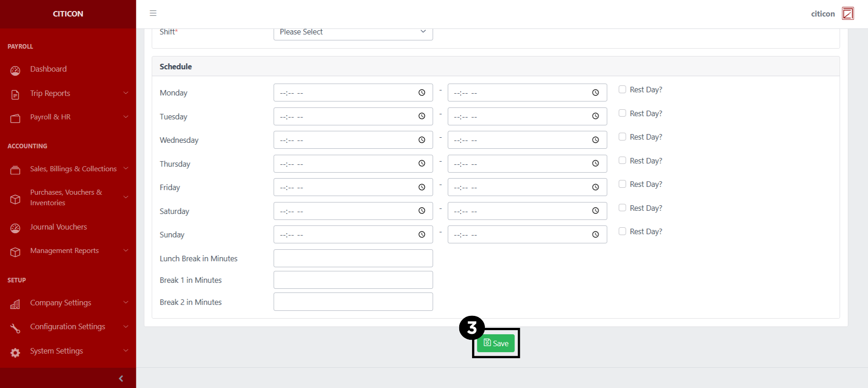The image size is (868, 388).
Task: Collapse sidebar with the left arrow
Action: click(121, 378)
